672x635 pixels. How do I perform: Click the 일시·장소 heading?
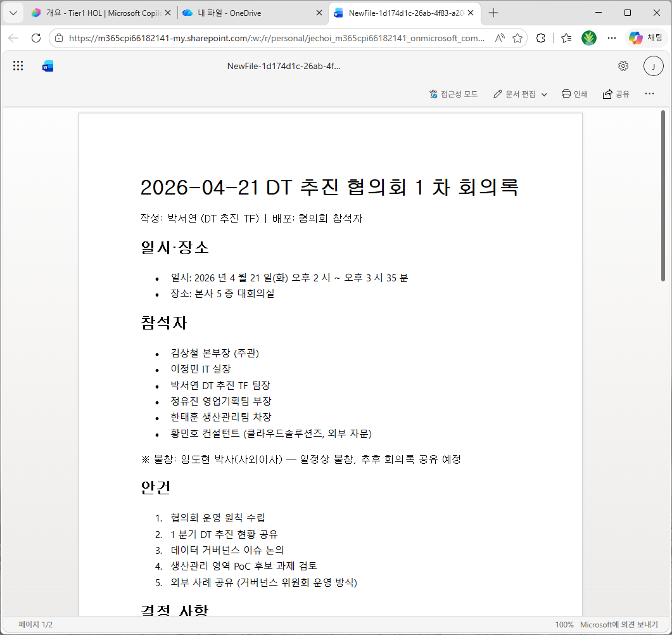coord(174,247)
